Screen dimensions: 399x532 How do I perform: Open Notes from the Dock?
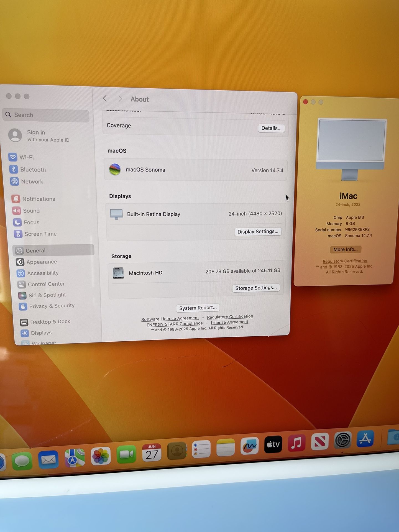(x=226, y=447)
